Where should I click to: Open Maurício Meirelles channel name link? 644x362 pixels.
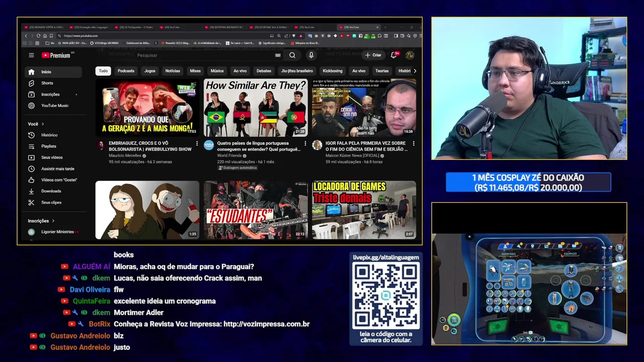125,156
